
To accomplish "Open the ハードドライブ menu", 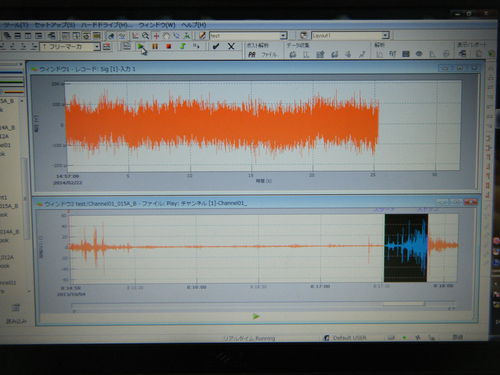I will click(107, 25).
